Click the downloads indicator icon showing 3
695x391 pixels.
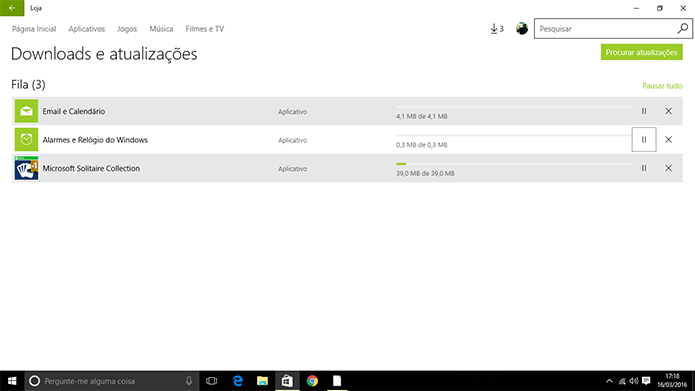click(497, 29)
